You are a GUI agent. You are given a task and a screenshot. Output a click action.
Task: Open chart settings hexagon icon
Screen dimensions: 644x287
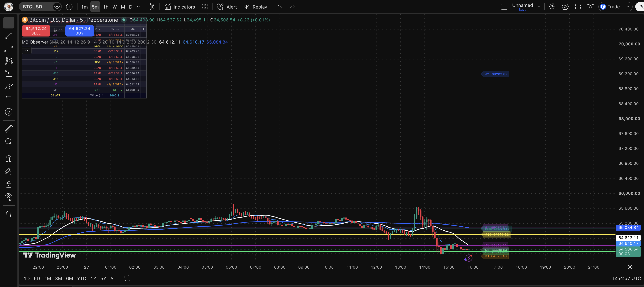point(565,7)
